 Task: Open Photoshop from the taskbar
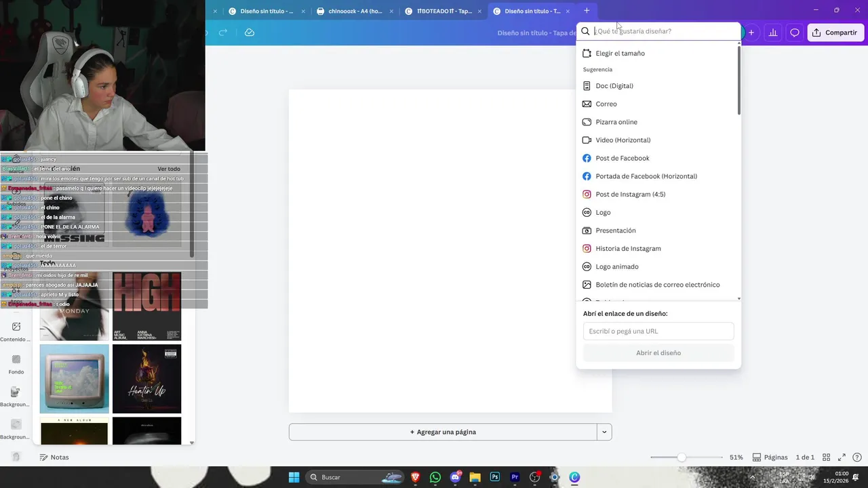pos(495,477)
